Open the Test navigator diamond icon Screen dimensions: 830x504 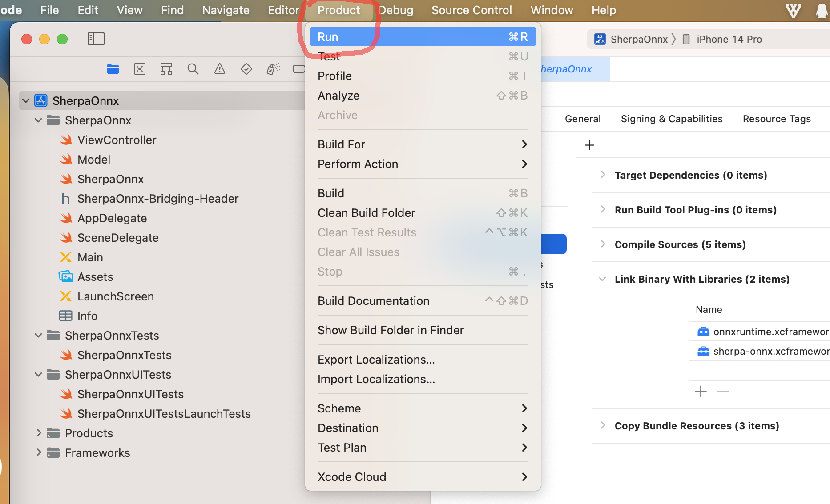246,69
